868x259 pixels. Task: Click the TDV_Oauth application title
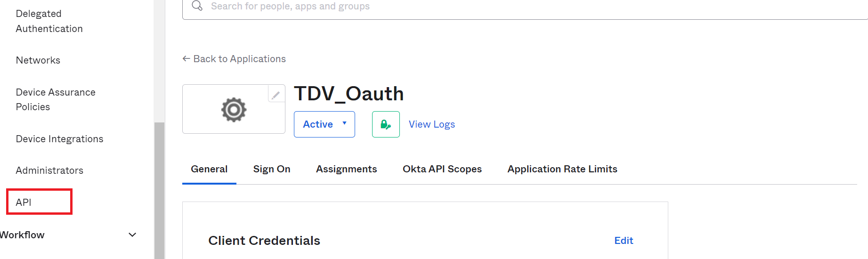(x=349, y=94)
